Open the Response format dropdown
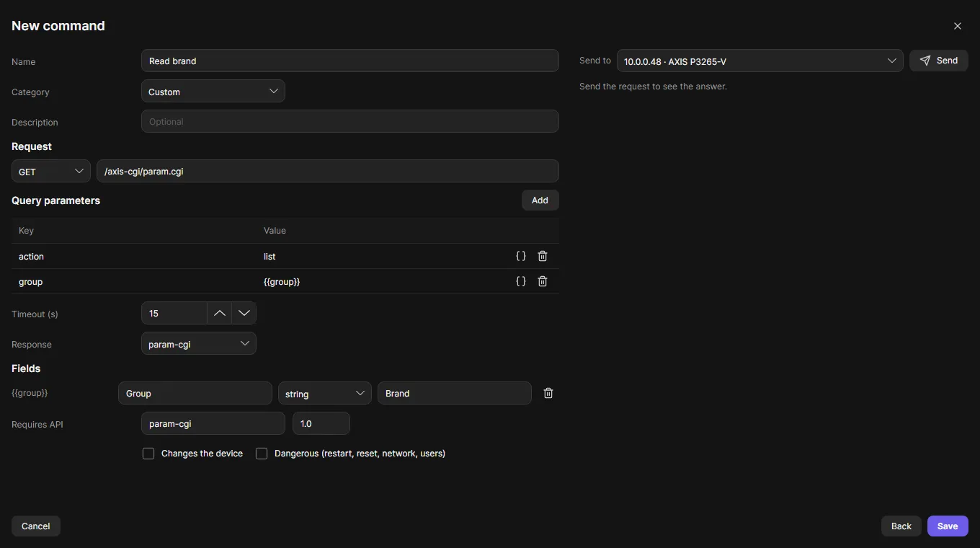 (x=199, y=343)
